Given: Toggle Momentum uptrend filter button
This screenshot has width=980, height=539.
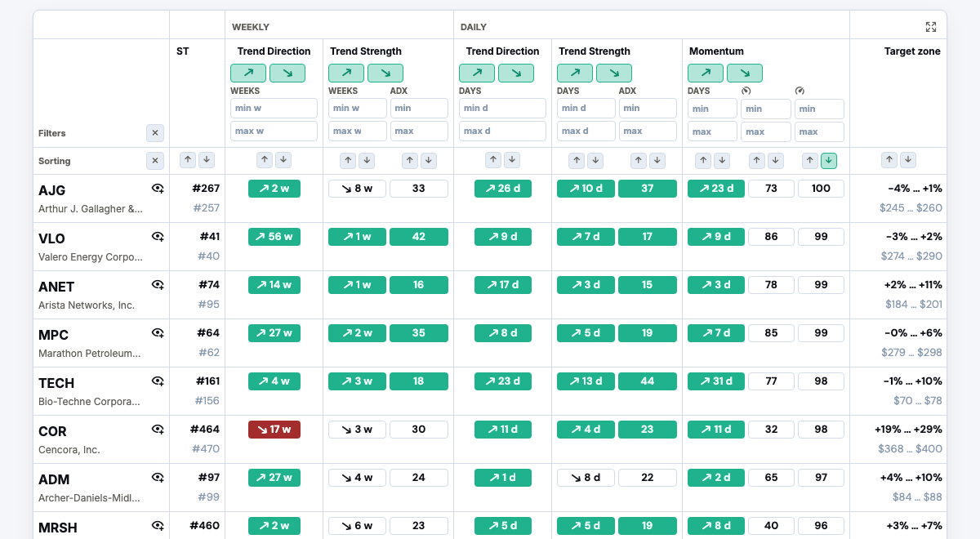Looking at the screenshot, I should (x=706, y=73).
